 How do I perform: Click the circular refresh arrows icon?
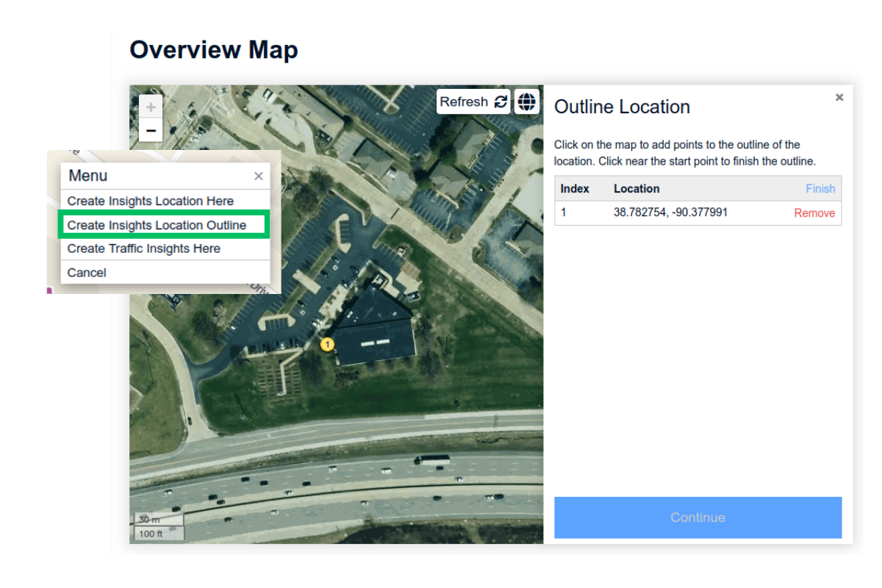[x=503, y=101]
